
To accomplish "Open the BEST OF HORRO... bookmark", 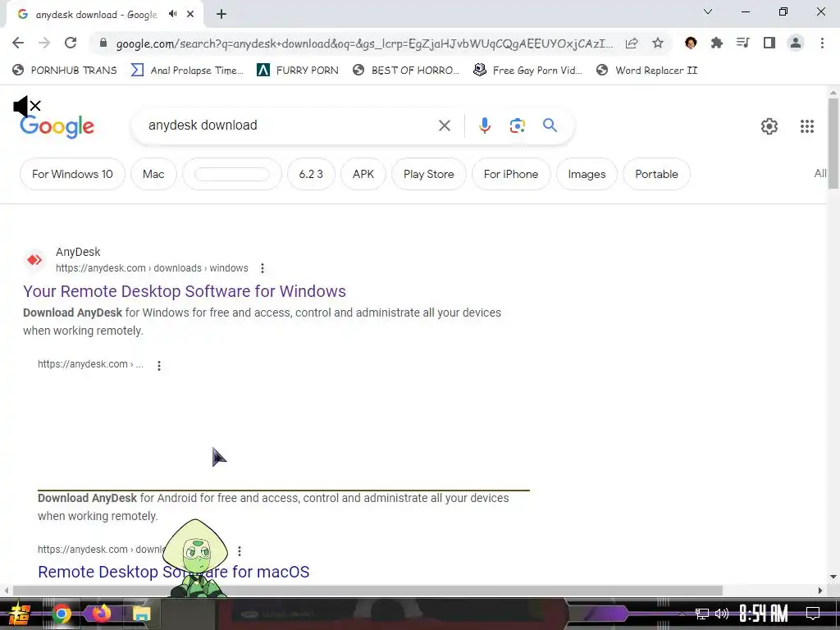I will pos(406,71).
